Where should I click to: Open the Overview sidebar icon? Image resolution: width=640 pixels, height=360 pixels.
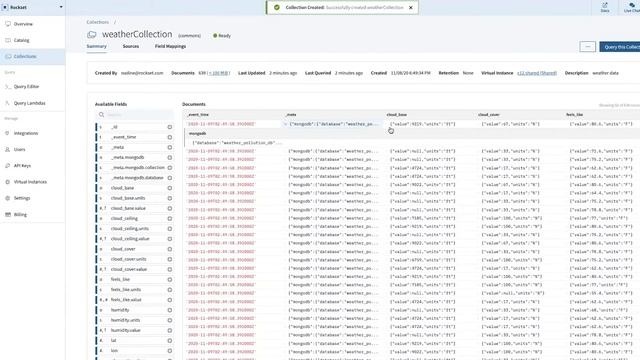click(x=8, y=24)
